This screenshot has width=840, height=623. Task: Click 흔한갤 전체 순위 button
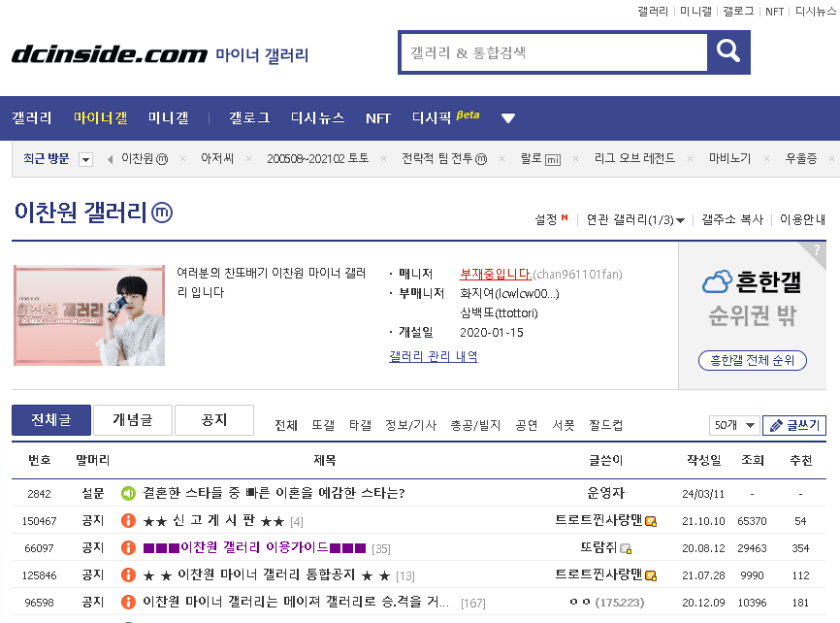pyautogui.click(x=752, y=360)
